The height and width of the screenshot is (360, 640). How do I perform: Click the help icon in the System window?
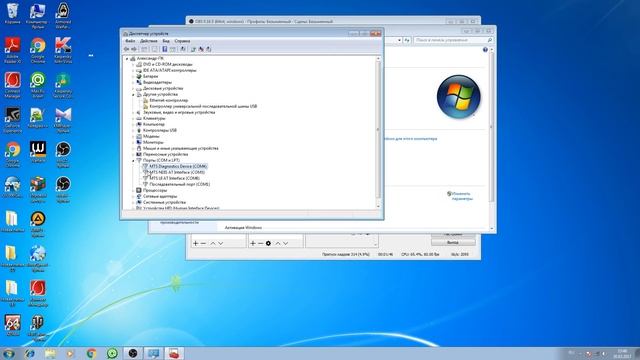click(x=485, y=50)
